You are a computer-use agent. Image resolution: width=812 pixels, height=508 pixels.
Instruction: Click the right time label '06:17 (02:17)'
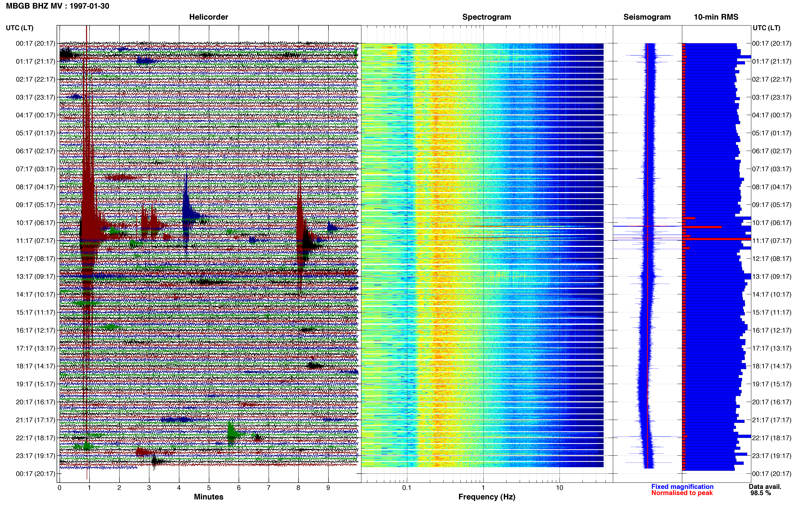pos(772,151)
